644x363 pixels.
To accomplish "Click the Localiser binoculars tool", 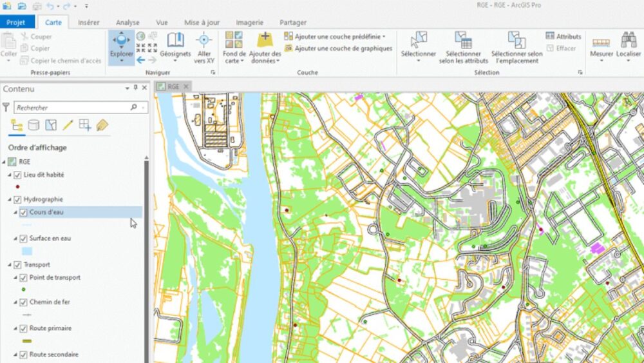I will point(629,47).
